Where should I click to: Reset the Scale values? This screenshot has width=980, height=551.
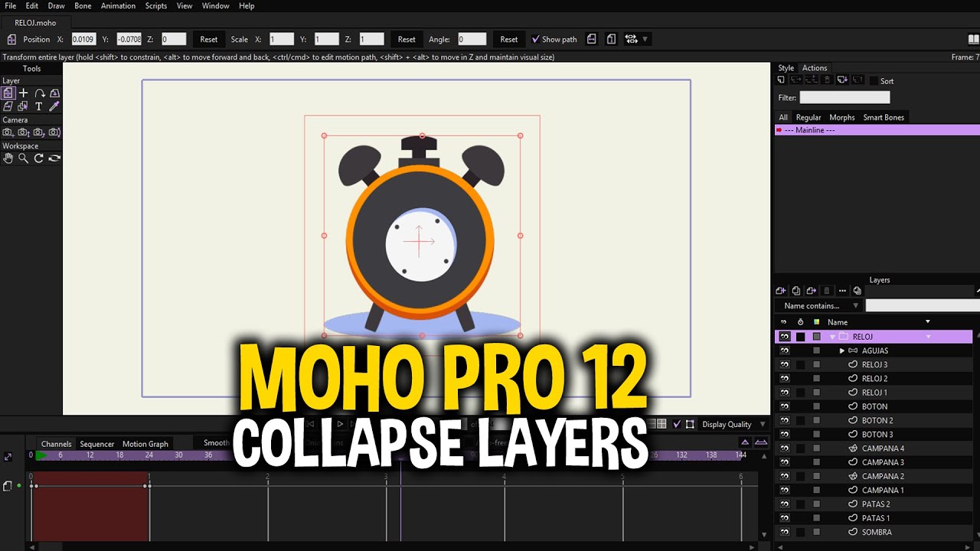407,39
